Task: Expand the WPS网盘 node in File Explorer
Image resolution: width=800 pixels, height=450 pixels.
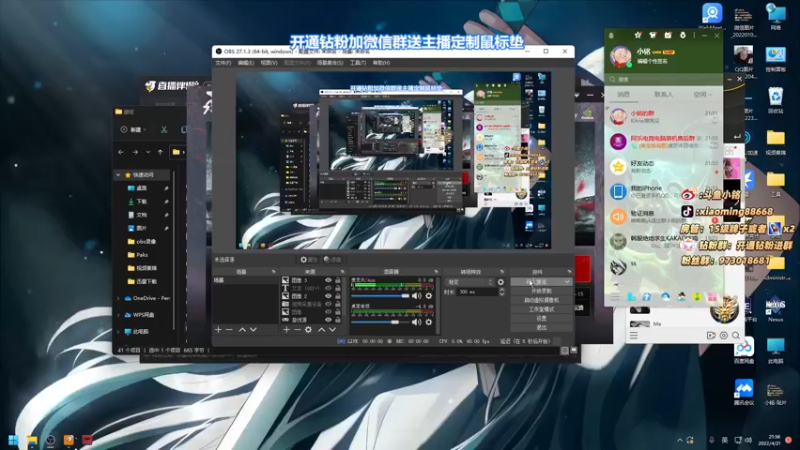Action: 118,315
